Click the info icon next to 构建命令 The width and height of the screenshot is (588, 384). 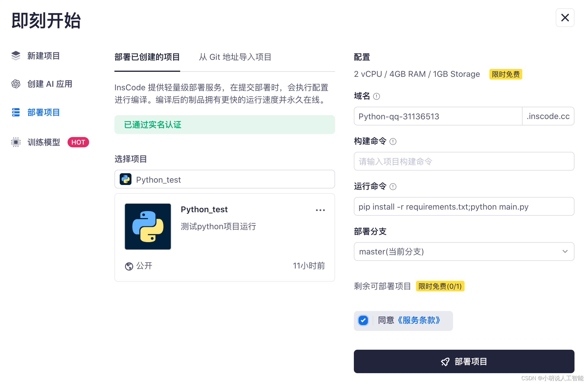(393, 142)
